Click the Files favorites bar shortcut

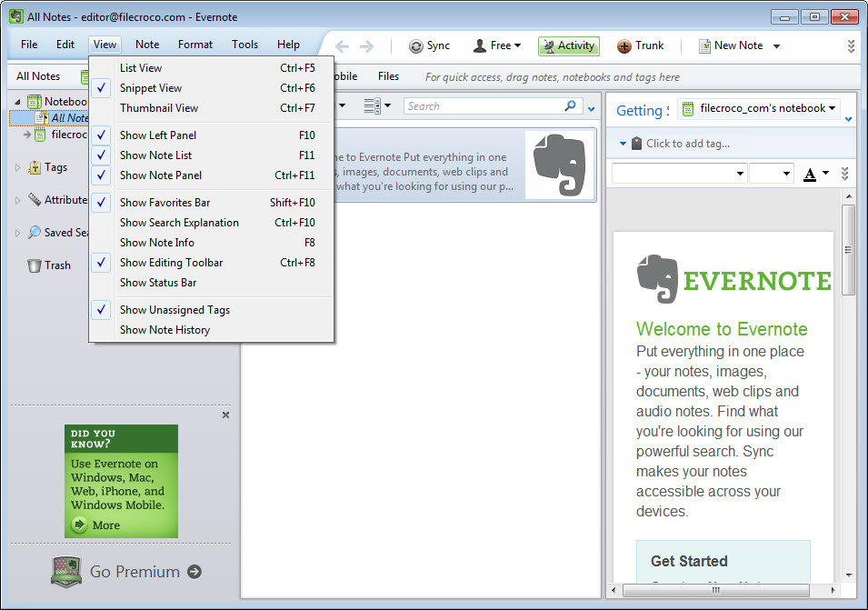[389, 76]
